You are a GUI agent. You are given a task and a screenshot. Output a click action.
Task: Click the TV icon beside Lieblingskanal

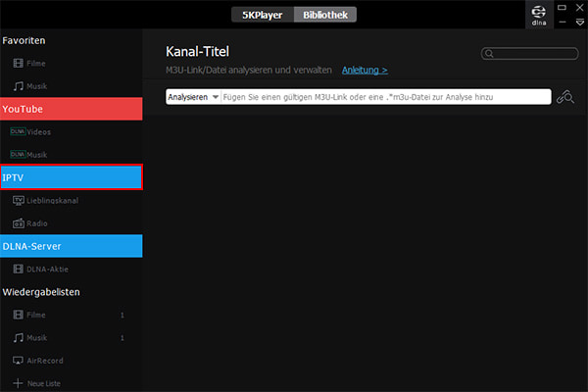click(x=19, y=201)
